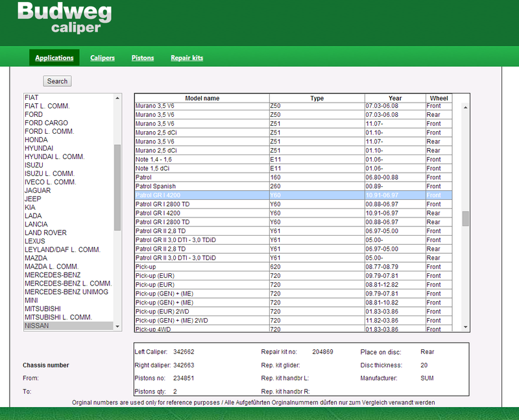519x420 pixels.
Task: Select MERCEDES-BENZ L. COMM. entry
Action: pos(69,283)
